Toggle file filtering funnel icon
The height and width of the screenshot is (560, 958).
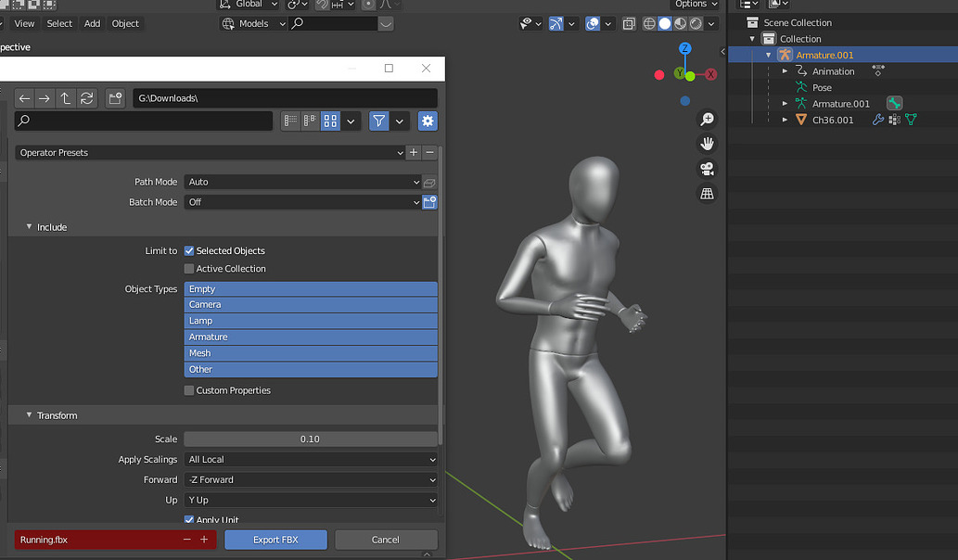pyautogui.click(x=378, y=121)
